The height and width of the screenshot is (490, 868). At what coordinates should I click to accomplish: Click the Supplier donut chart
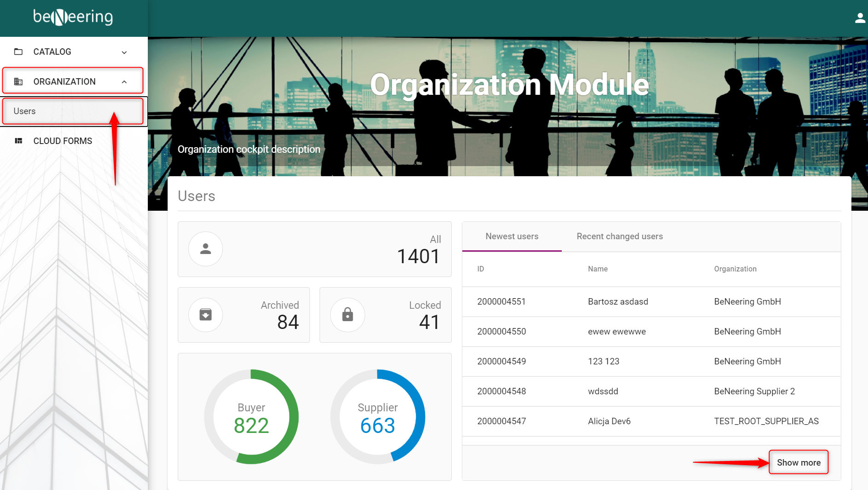point(378,417)
